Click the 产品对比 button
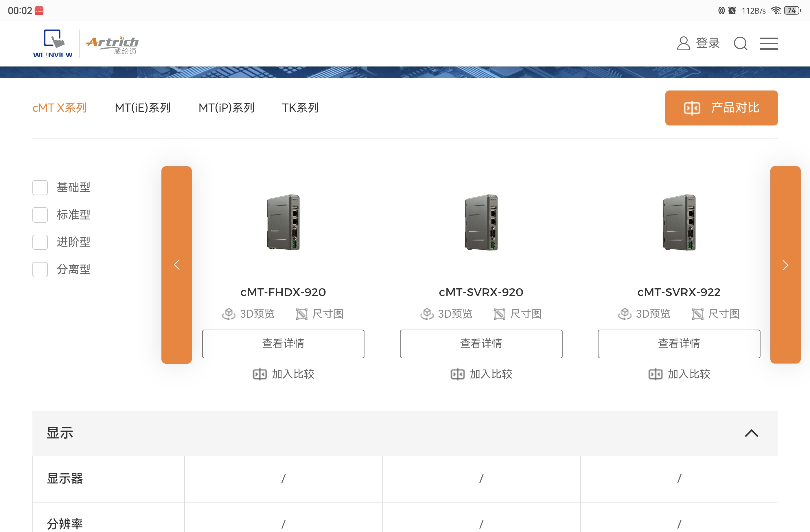810x532 pixels. point(721,108)
